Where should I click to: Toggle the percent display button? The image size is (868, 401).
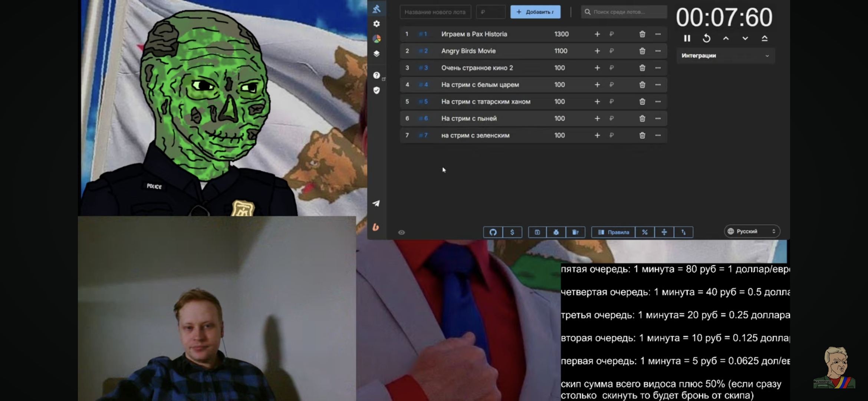tap(645, 232)
